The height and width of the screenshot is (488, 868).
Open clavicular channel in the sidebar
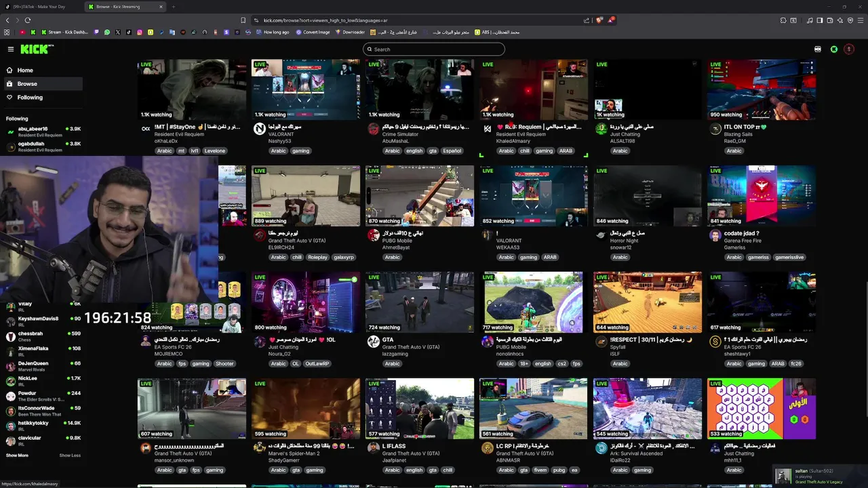click(42, 441)
